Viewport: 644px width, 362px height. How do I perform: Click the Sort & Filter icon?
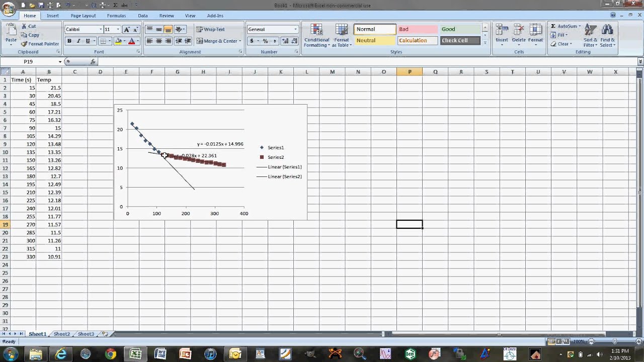pyautogui.click(x=590, y=30)
